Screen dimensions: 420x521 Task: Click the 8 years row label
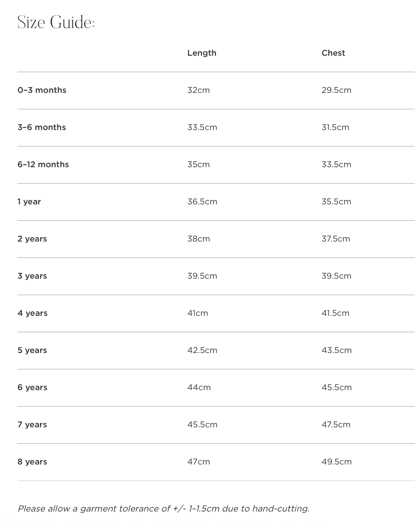coord(32,462)
